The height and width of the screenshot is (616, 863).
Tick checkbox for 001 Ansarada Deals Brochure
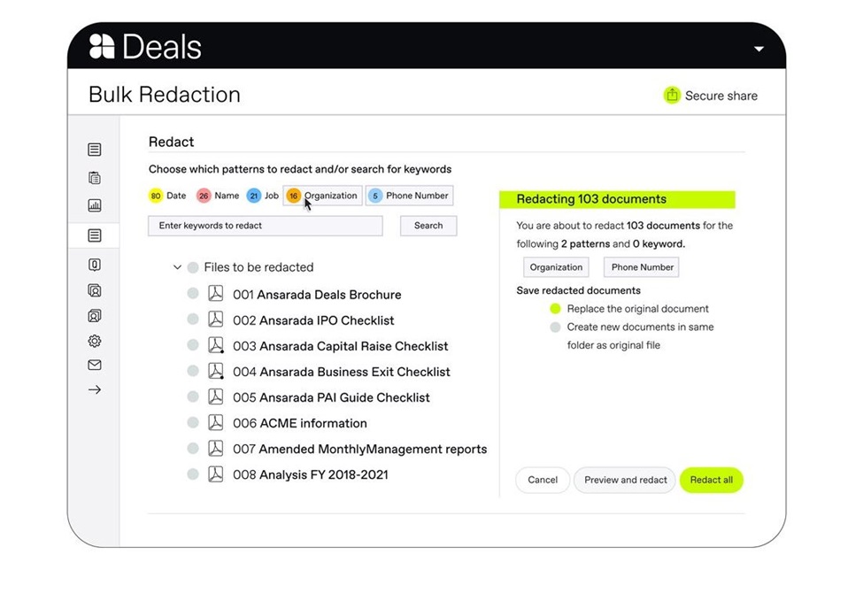[x=193, y=294]
